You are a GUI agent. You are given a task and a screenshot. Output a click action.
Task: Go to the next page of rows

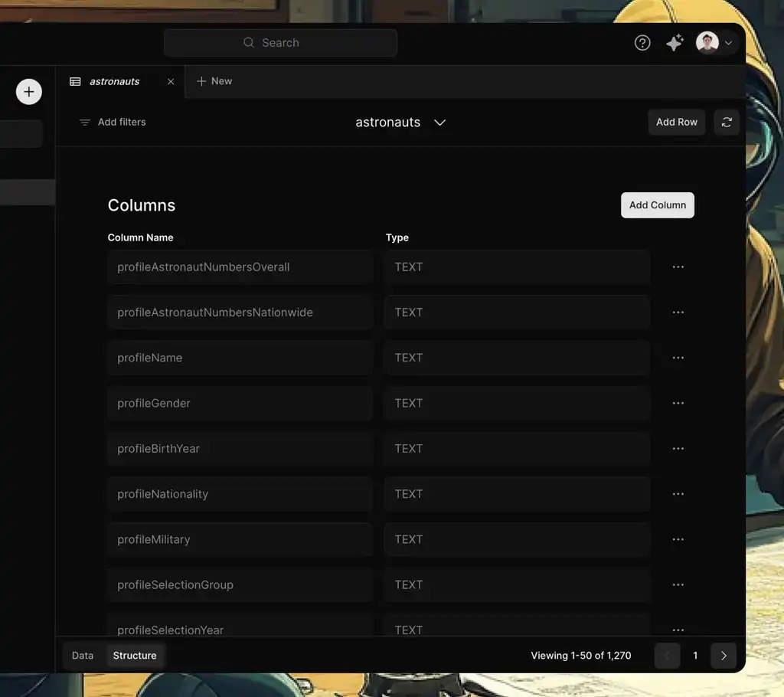(x=723, y=656)
